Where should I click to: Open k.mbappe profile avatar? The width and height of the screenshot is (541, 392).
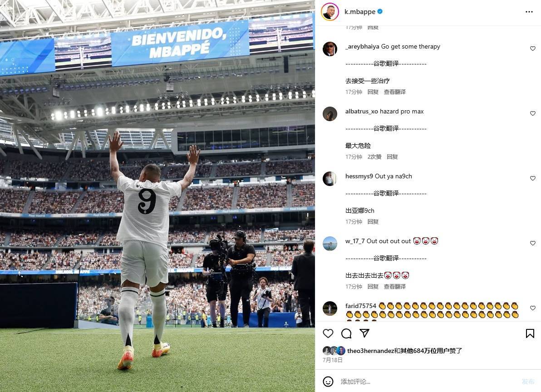(330, 12)
